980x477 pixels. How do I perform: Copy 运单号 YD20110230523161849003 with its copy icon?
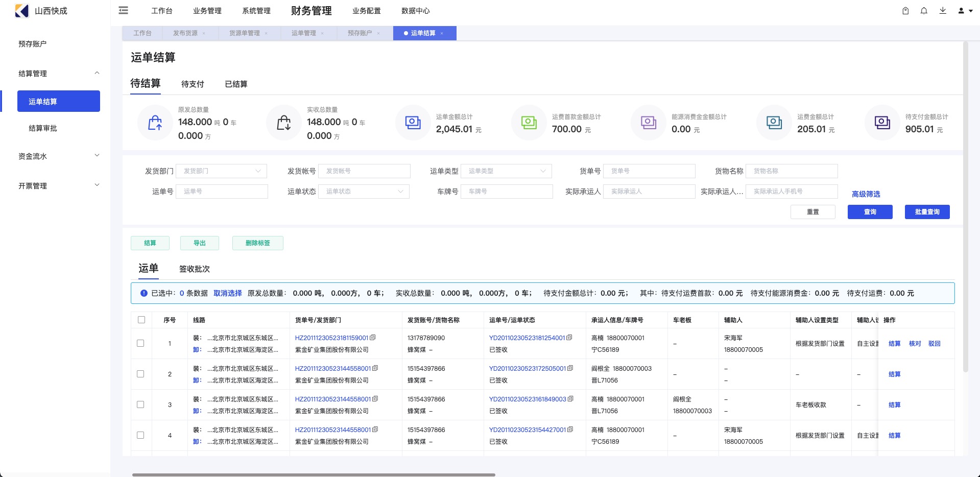point(570,399)
